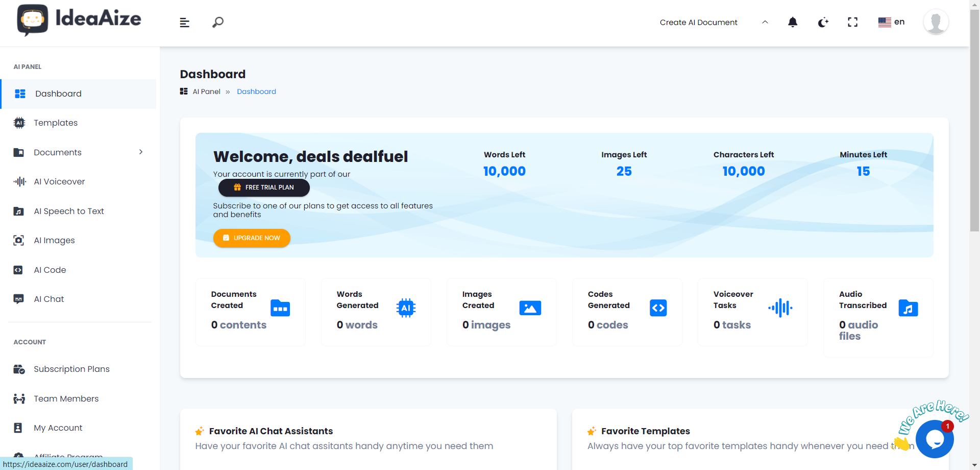980x470 pixels.
Task: Collapse the Create AI Document dropdown chevron
Action: click(765, 22)
